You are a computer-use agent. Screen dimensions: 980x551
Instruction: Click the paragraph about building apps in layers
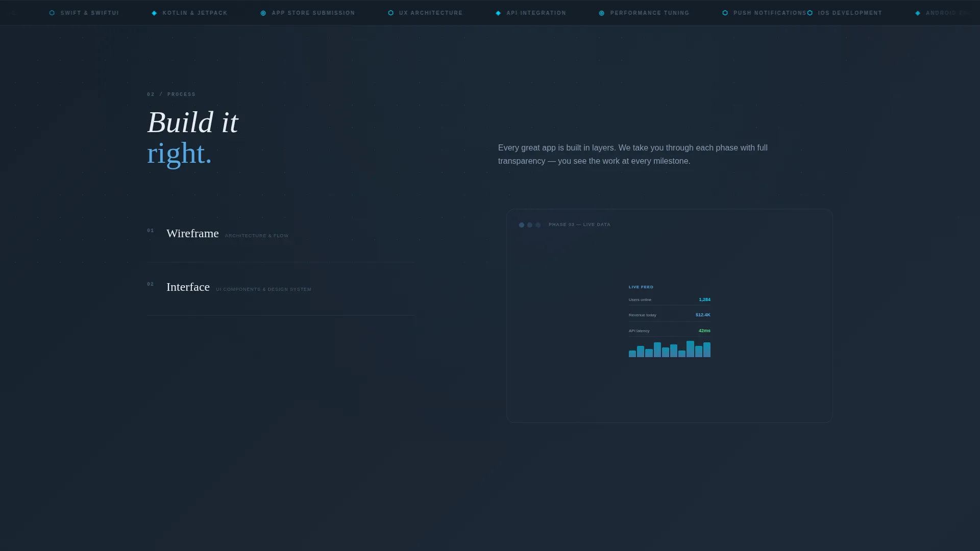633,155
